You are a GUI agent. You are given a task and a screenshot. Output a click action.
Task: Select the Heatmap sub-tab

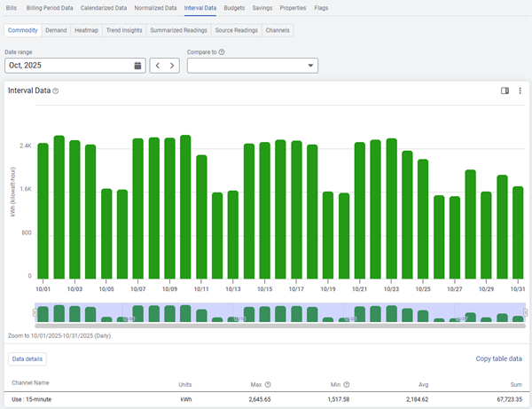(87, 30)
